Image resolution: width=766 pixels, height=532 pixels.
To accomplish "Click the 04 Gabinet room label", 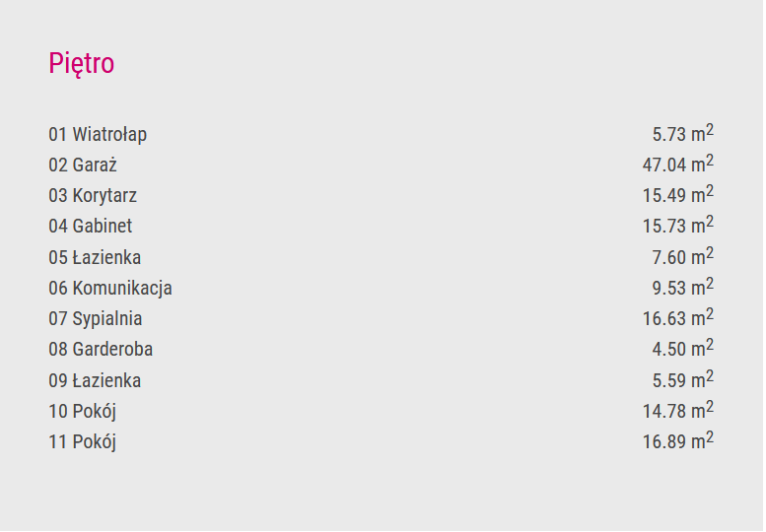I will 91,226.
